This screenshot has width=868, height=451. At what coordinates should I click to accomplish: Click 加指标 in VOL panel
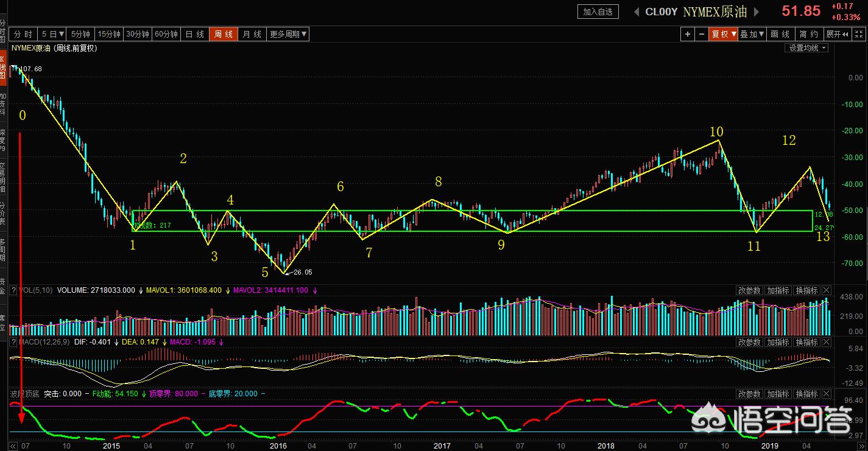778,291
